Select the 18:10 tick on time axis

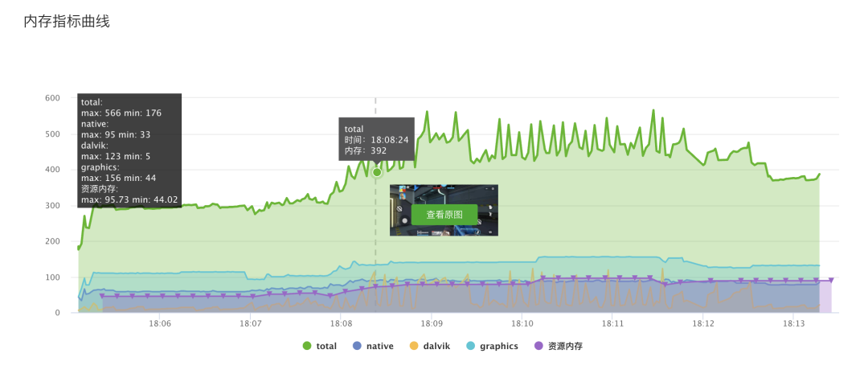click(522, 323)
